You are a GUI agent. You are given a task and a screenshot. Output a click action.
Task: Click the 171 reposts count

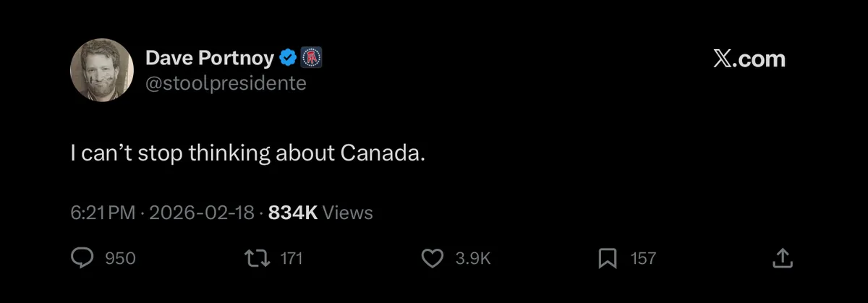pyautogui.click(x=290, y=258)
